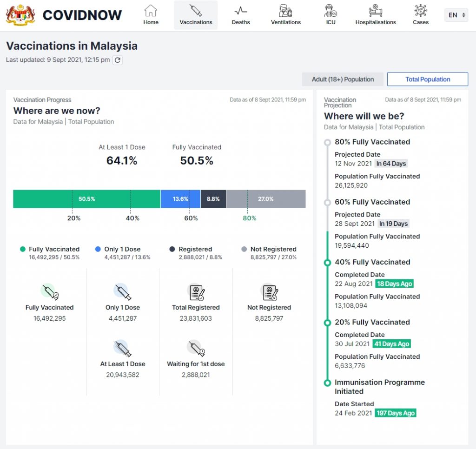
Task: Click the Waiting for 1st dose icon
Action: point(196,348)
